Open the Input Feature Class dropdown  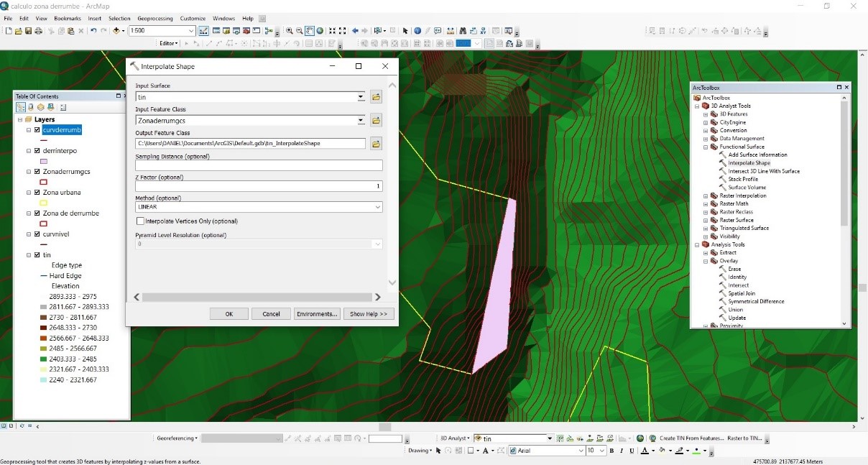point(361,121)
